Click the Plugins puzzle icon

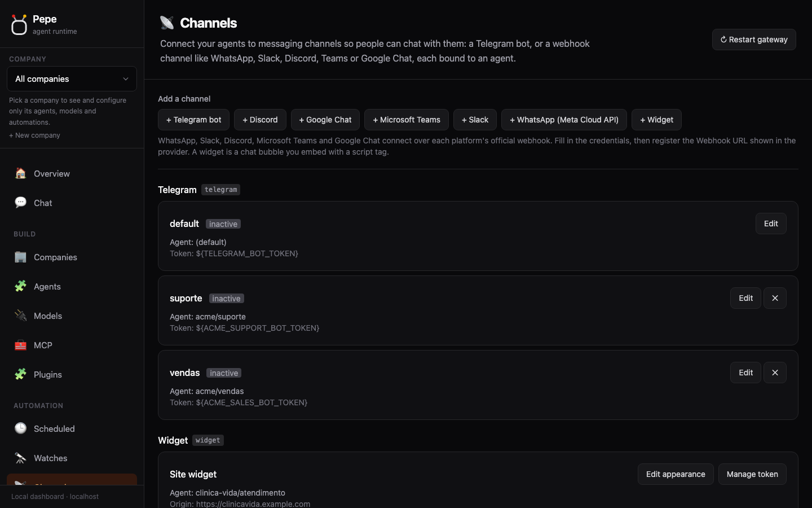21,374
